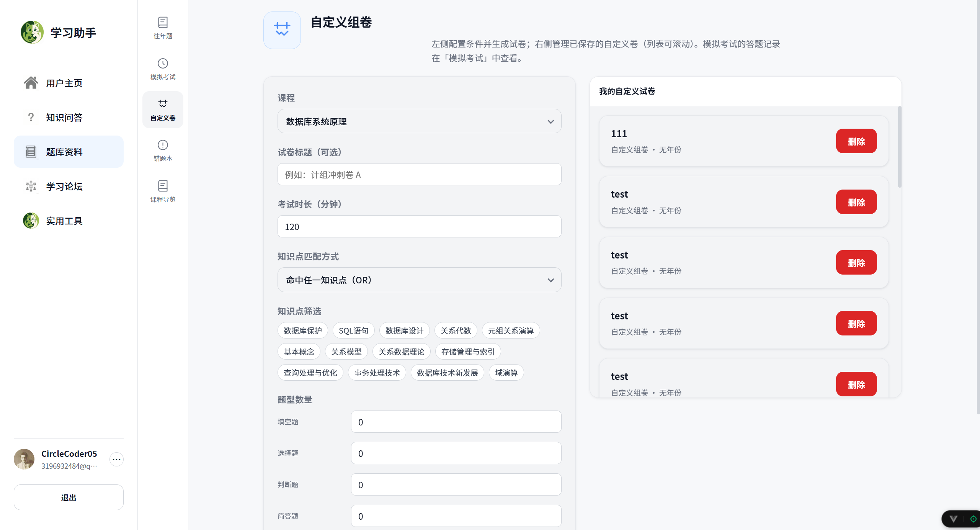Toggle the 域演算 knowledge tag
Image resolution: width=980 pixels, height=530 pixels.
click(x=506, y=373)
